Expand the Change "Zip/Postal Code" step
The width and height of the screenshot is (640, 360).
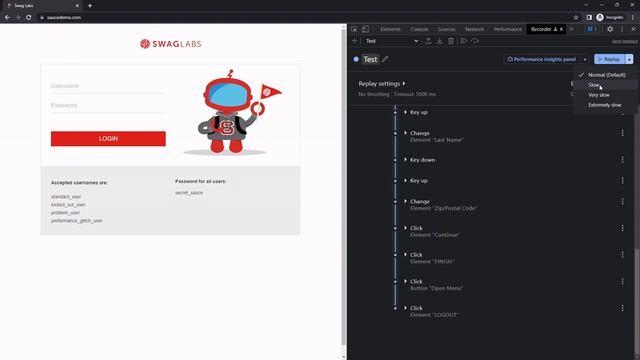pyautogui.click(x=405, y=201)
